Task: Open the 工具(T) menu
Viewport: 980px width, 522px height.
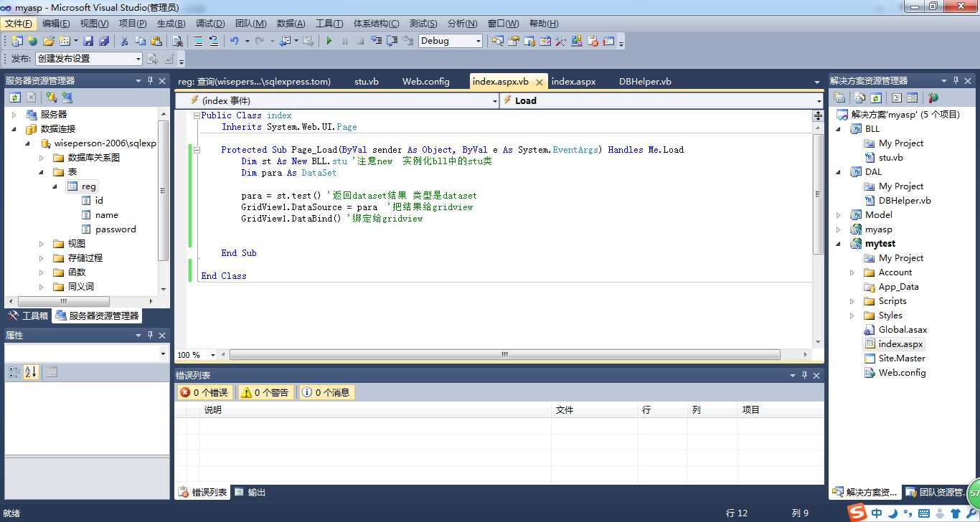Action: 329,24
